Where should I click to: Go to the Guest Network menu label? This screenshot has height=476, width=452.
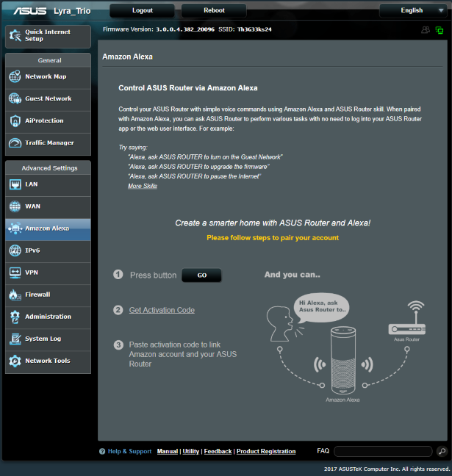49,98
